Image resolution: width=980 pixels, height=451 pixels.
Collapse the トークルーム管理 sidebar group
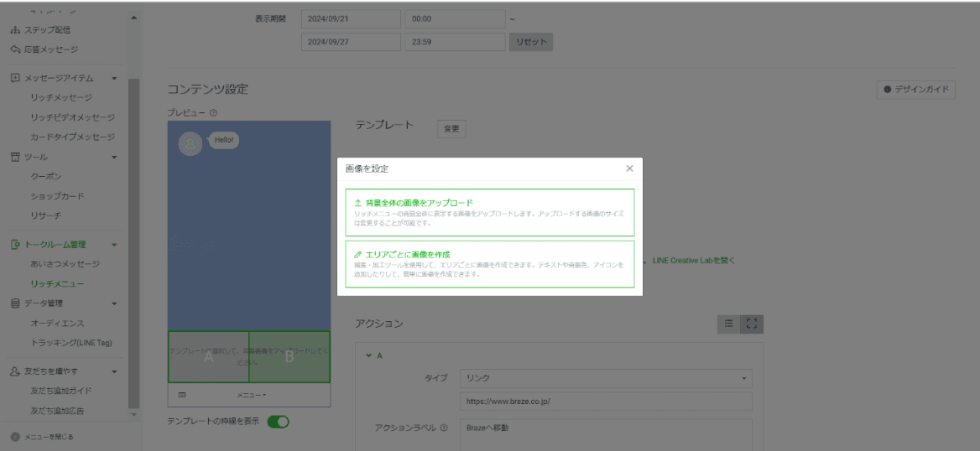(x=114, y=245)
